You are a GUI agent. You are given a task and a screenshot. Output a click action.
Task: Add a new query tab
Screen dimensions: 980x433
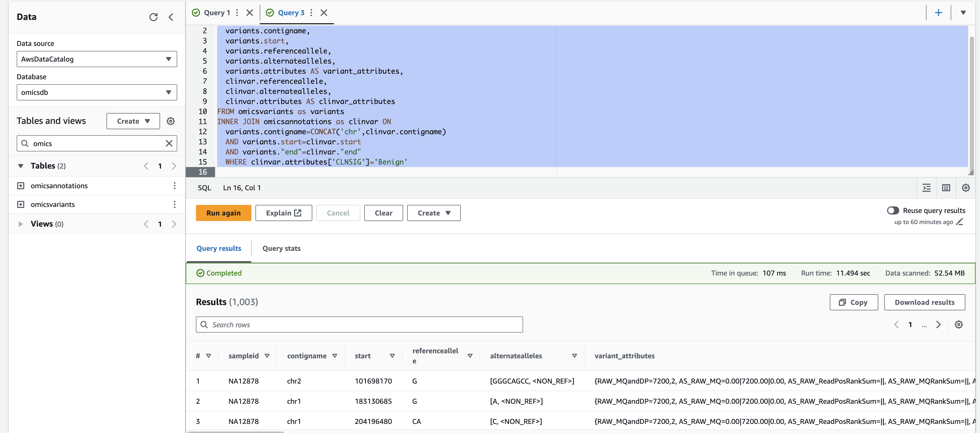coord(939,13)
